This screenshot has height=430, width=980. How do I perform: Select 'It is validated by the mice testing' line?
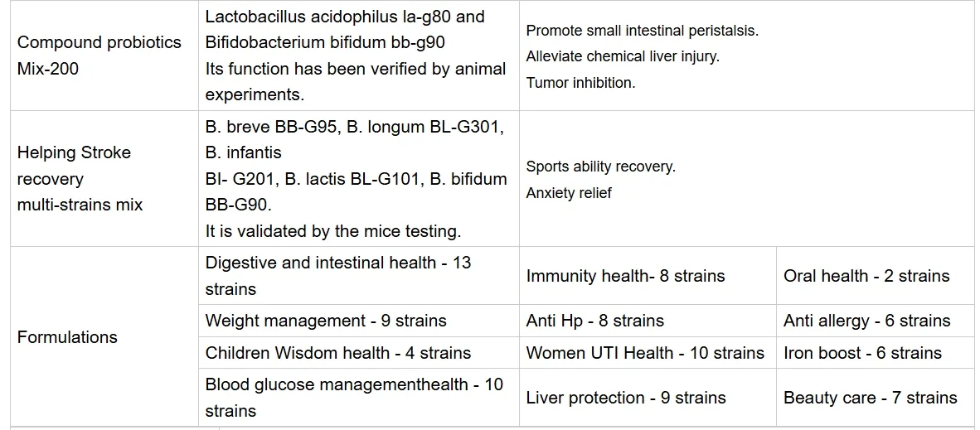pos(332,231)
